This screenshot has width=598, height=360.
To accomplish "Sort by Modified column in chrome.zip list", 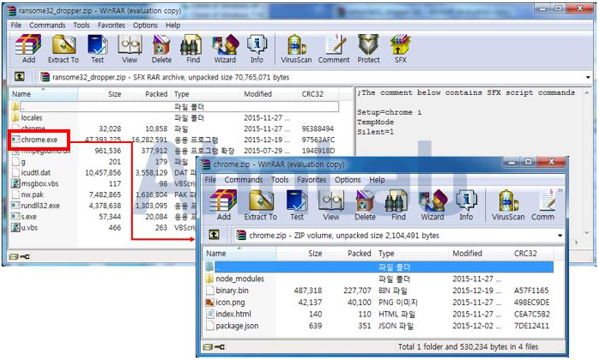I will point(479,253).
